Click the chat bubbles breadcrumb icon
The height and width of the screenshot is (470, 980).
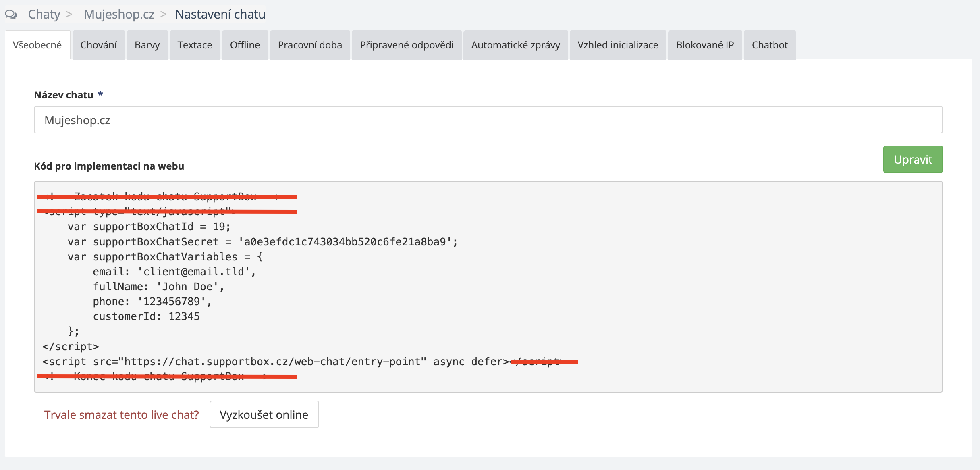[x=11, y=15]
